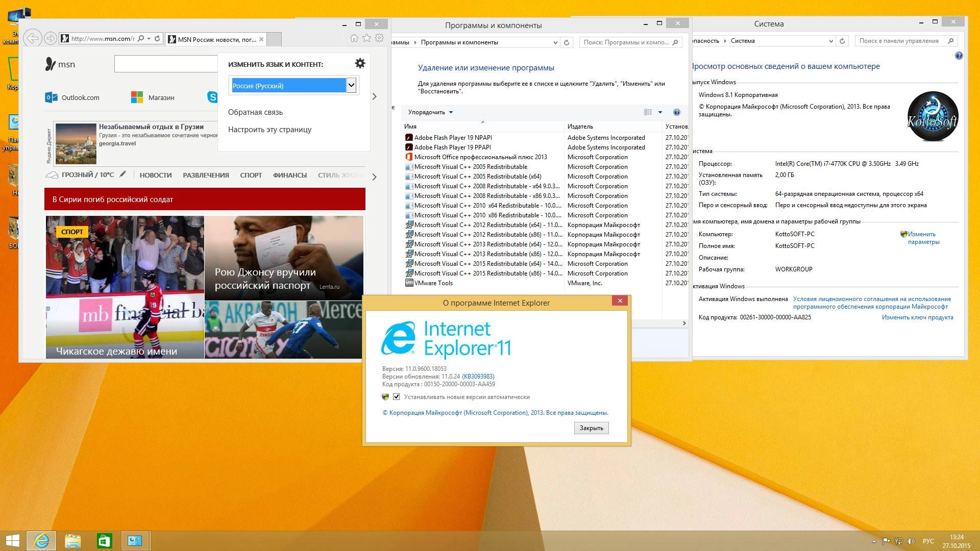This screenshot has height=551, width=980.
Task: Expand address dropdown in Система window
Action: tap(831, 41)
